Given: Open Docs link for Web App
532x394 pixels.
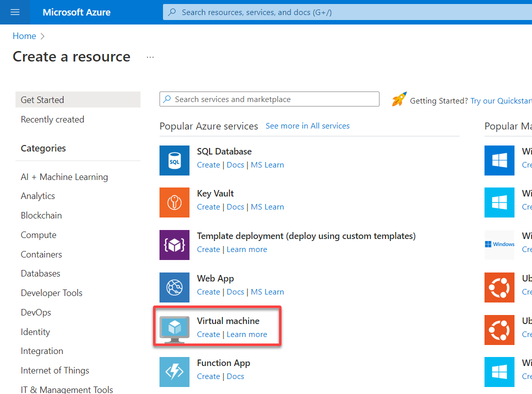Looking at the screenshot, I should click(x=235, y=292).
